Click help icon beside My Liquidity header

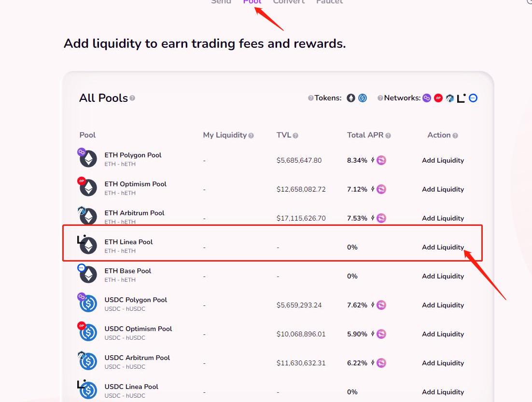(251, 136)
